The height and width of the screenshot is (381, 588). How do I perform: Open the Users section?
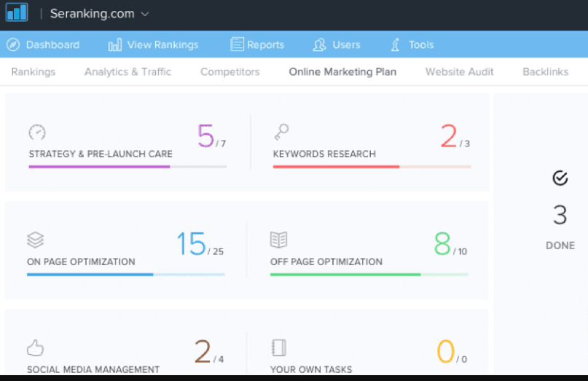click(x=337, y=44)
